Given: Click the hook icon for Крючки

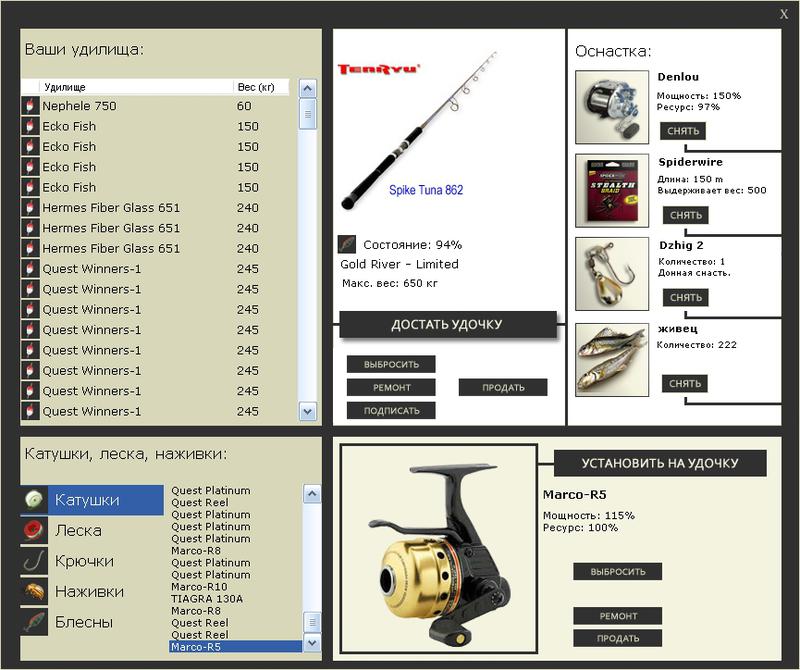Looking at the screenshot, I should 34,561.
